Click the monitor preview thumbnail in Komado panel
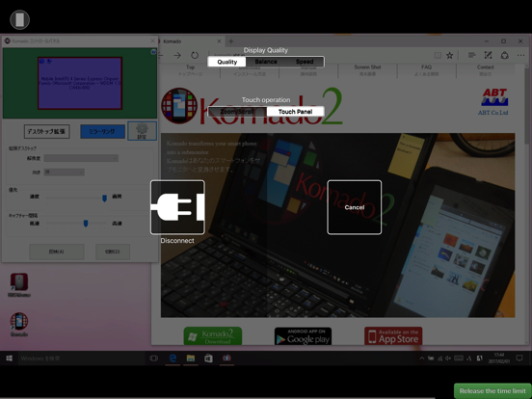Screen dimensions: 532x399 pyautogui.click(x=80, y=83)
